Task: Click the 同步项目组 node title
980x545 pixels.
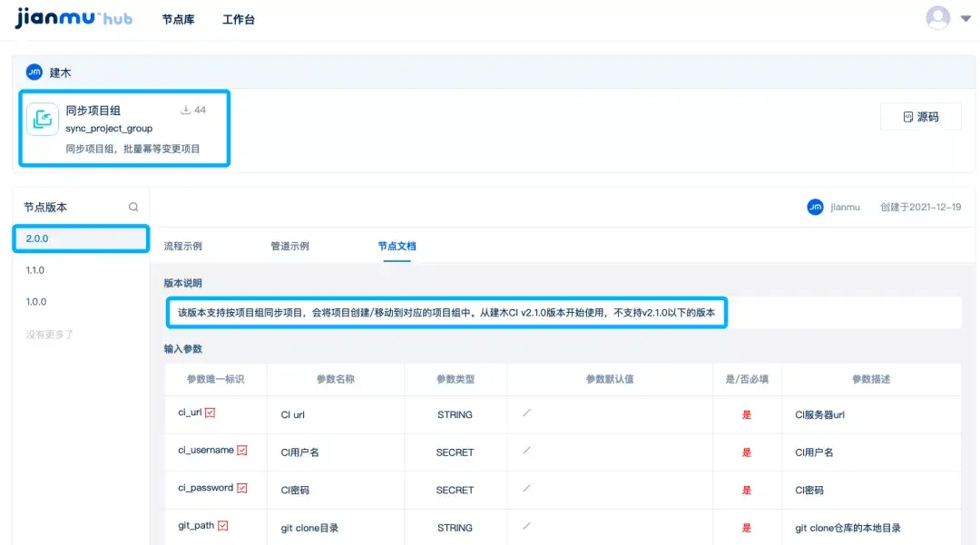Action: (x=93, y=111)
